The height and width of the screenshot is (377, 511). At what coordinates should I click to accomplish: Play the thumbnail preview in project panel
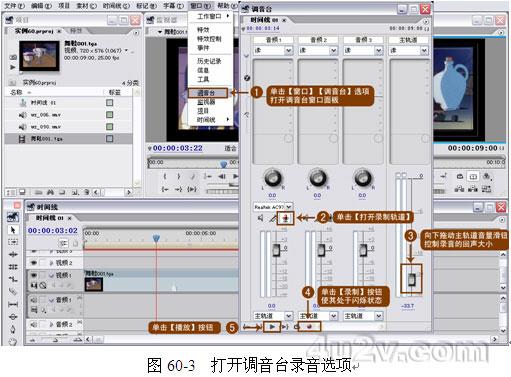click(13, 67)
